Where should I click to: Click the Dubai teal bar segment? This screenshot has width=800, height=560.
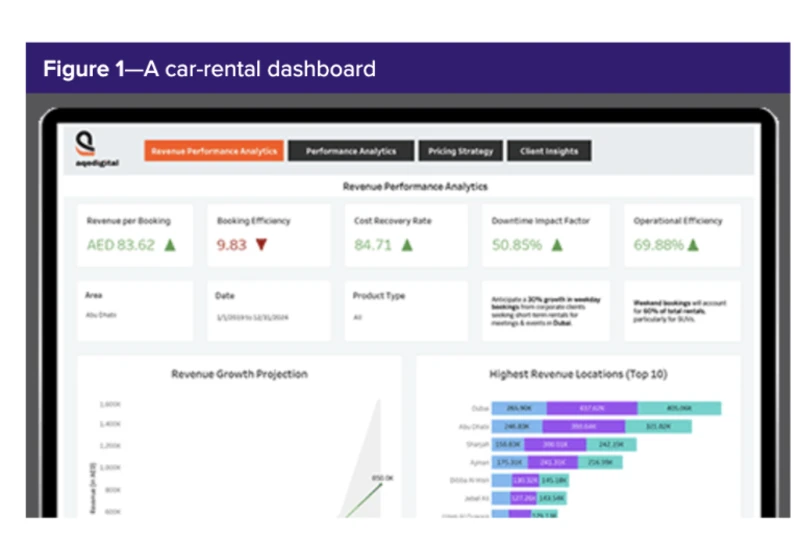(680, 408)
